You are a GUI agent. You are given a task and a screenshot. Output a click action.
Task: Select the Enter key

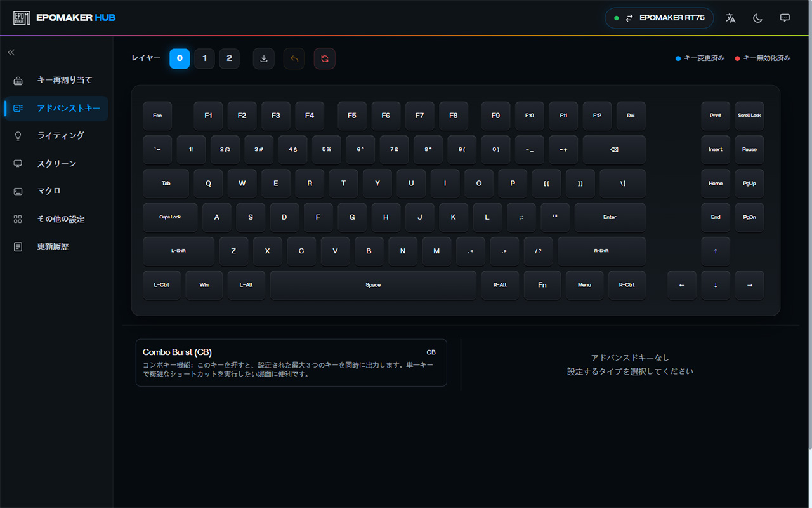(610, 217)
